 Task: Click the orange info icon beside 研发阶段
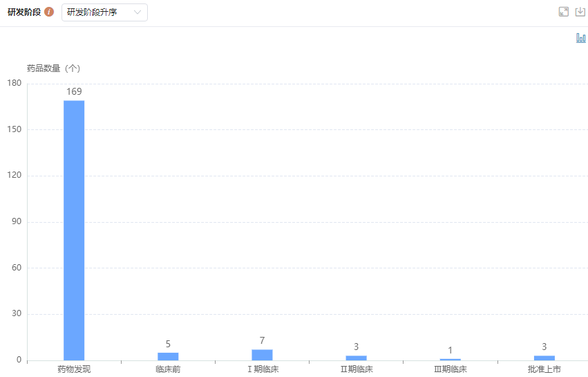[x=49, y=12]
